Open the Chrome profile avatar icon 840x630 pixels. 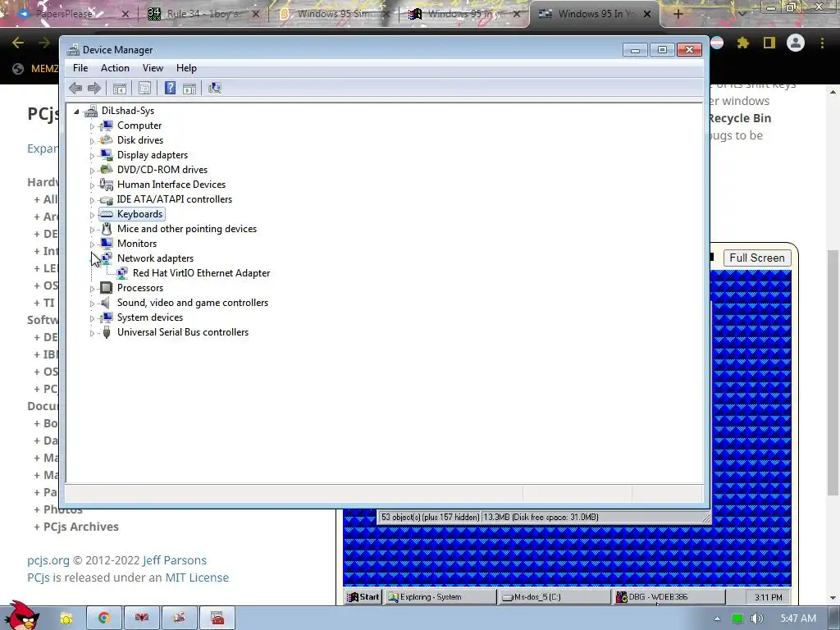[796, 43]
